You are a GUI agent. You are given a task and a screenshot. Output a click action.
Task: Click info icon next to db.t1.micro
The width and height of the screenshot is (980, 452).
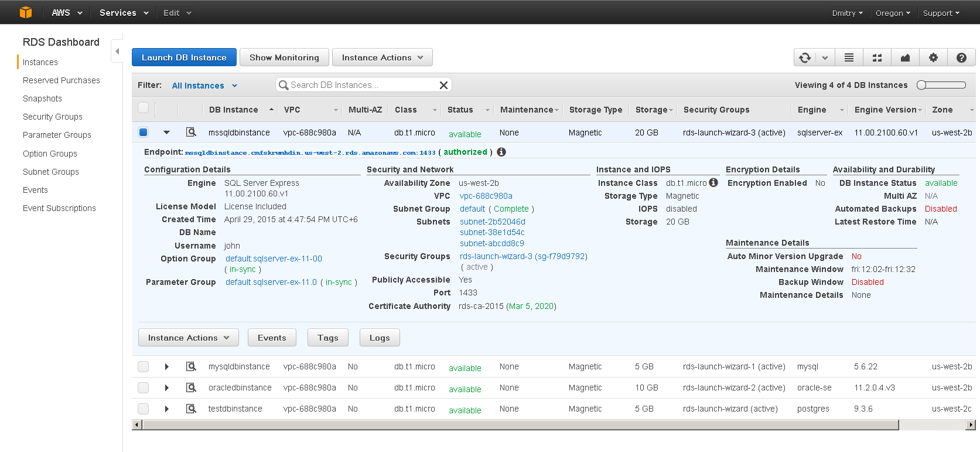pyautogui.click(x=713, y=182)
